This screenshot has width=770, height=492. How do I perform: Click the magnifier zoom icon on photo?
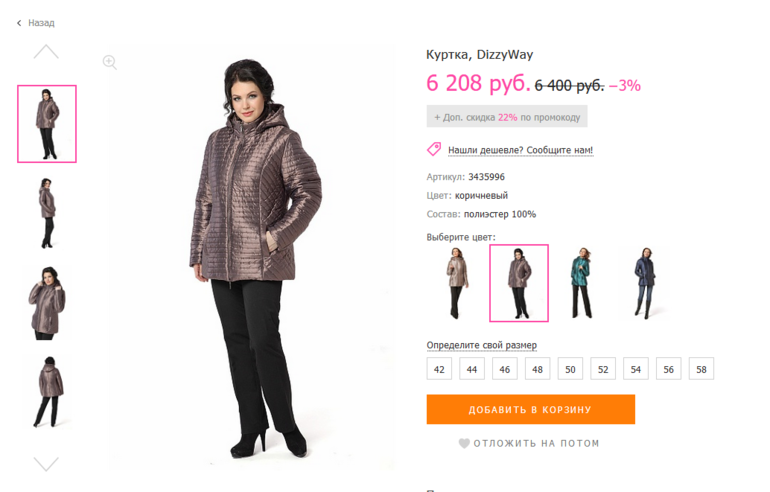tap(110, 62)
